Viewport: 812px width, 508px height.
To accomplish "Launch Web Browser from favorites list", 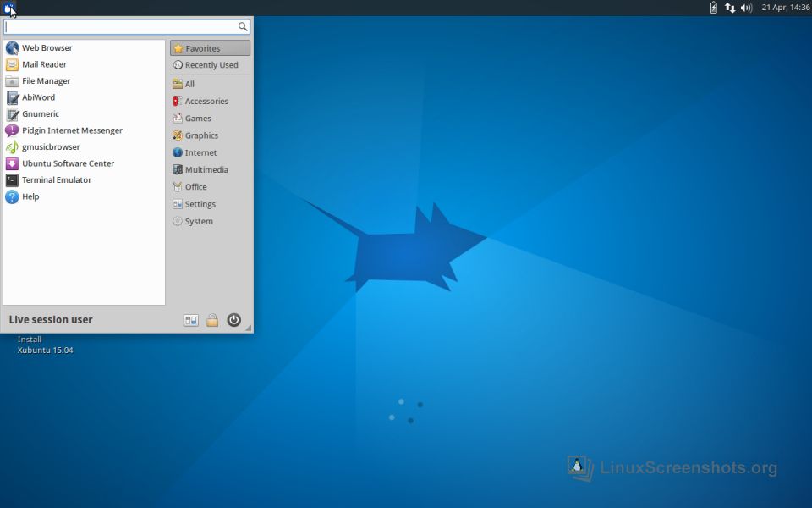I will point(47,48).
